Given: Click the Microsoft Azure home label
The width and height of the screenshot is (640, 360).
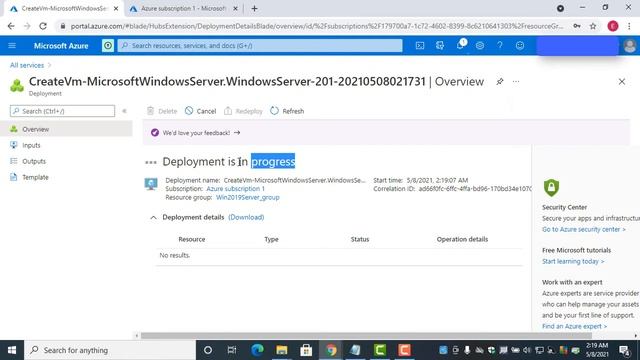Looking at the screenshot, I should tap(61, 46).
